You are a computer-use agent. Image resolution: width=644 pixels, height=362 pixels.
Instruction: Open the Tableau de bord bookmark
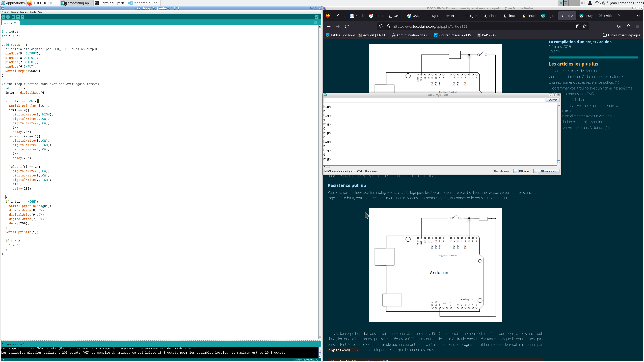340,35
